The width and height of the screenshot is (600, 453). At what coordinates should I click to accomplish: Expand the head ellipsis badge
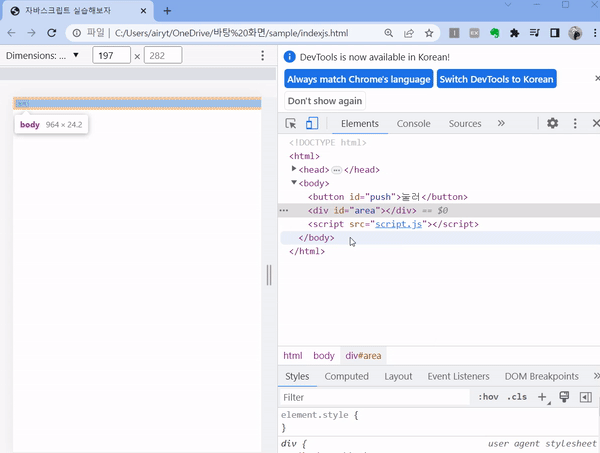(336, 170)
